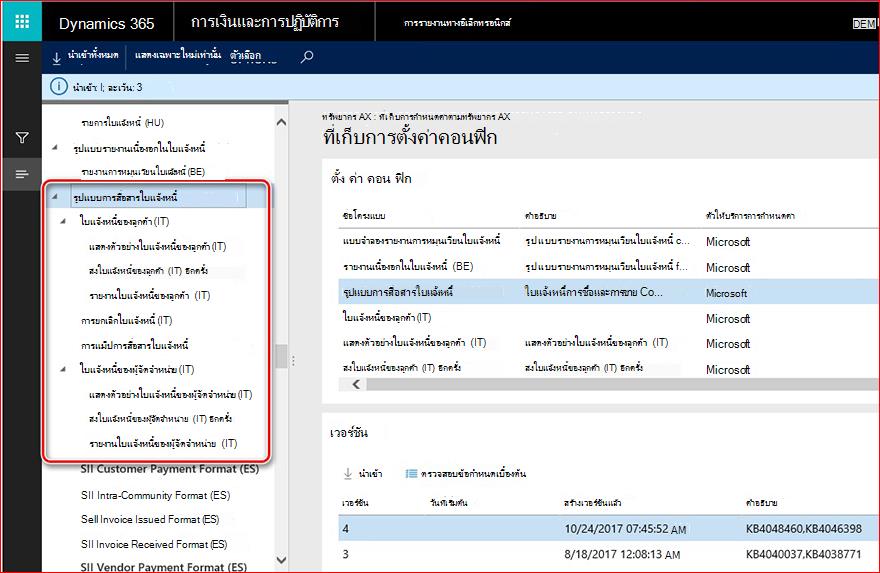Image resolution: width=880 pixels, height=573 pixels.
Task: Click the DEM company indicator
Action: tap(864, 24)
